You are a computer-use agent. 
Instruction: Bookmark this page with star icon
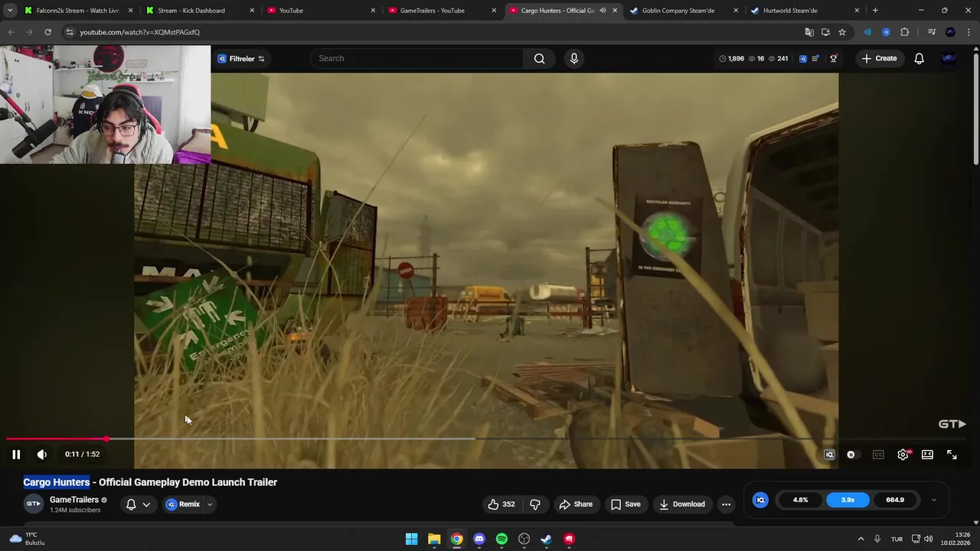point(842,32)
